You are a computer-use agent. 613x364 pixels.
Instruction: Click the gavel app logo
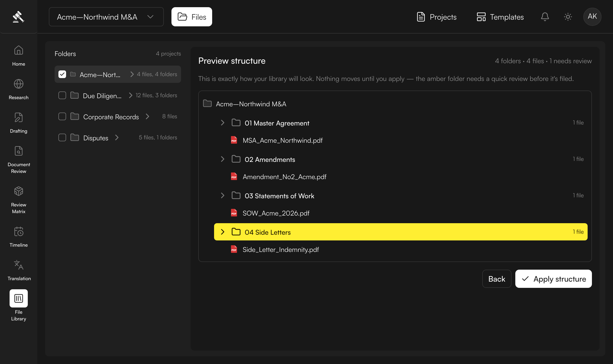(x=18, y=17)
